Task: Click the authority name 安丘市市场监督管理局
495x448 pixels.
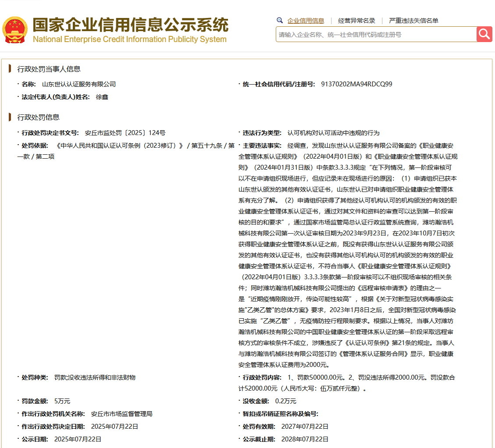Action: [121, 414]
